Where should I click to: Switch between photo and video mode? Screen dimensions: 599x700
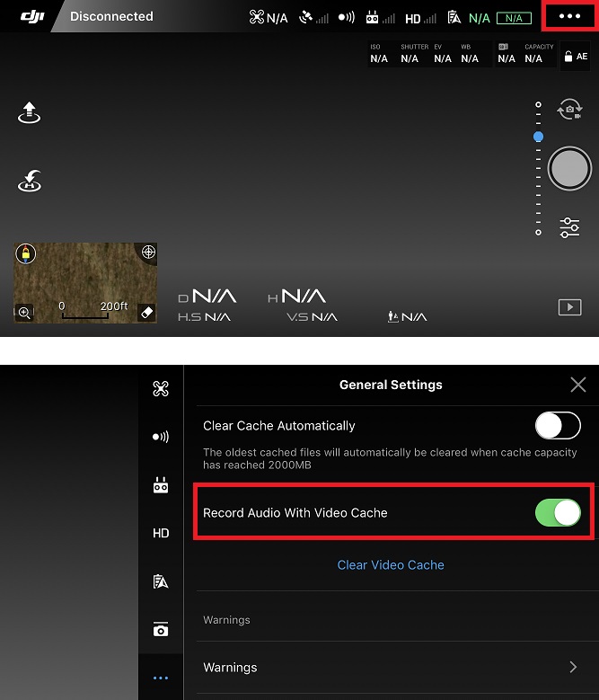[x=569, y=109]
